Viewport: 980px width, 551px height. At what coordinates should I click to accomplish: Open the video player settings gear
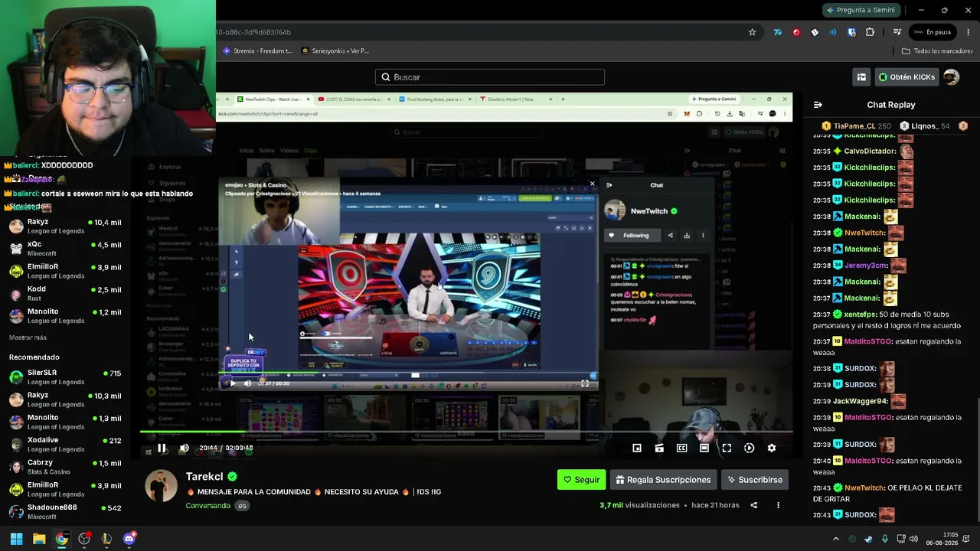[x=771, y=448]
